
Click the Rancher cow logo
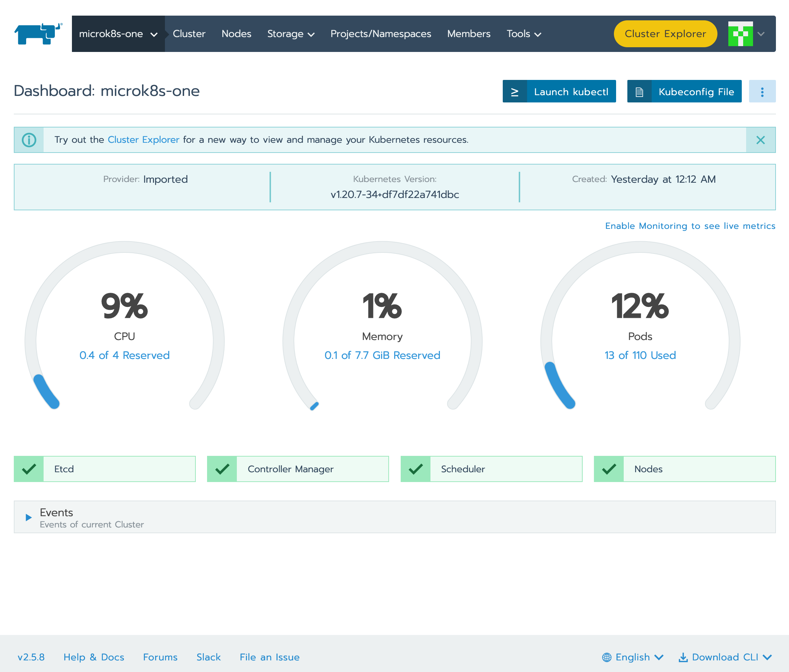(x=38, y=33)
